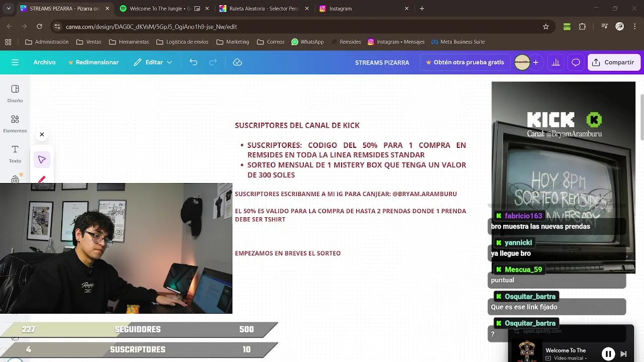
Task: Select the red pen drawing tool
Action: coord(42,179)
